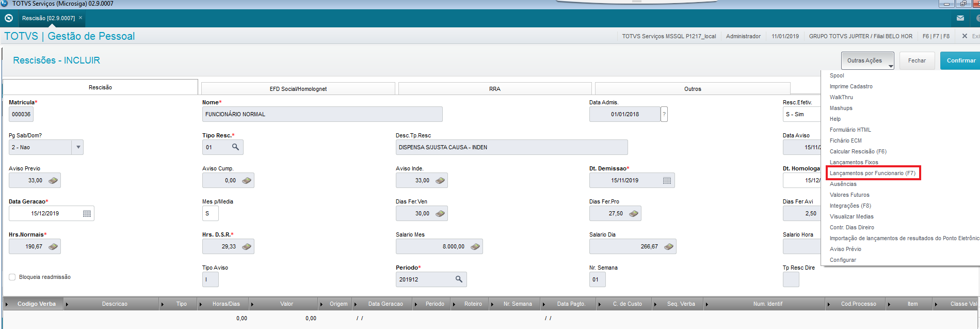Open calculator icon in Hrs.Normais field
The height and width of the screenshot is (329, 980).
coord(53,246)
